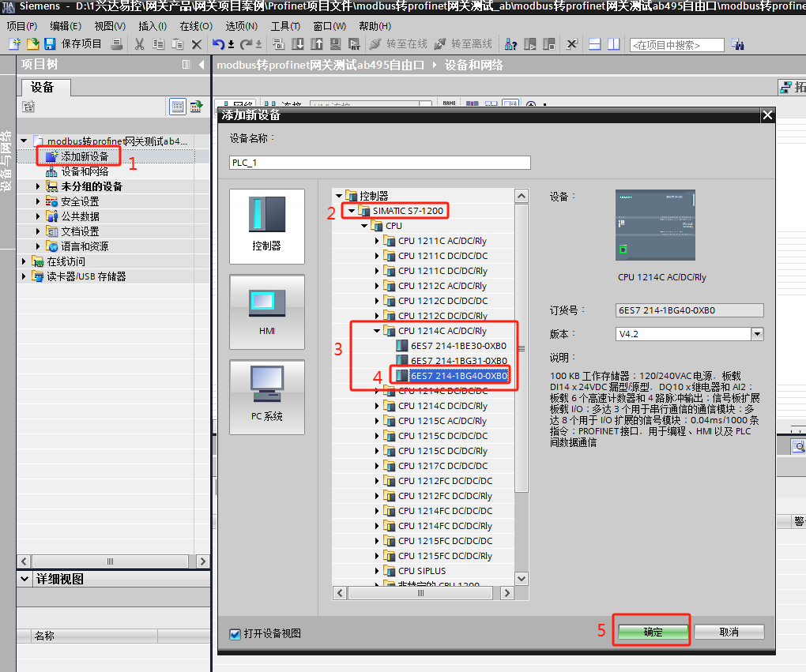Screen dimensions: 806x672
Task: Expand CPU 1215C DC/DC/DC folder
Action: 377,436
